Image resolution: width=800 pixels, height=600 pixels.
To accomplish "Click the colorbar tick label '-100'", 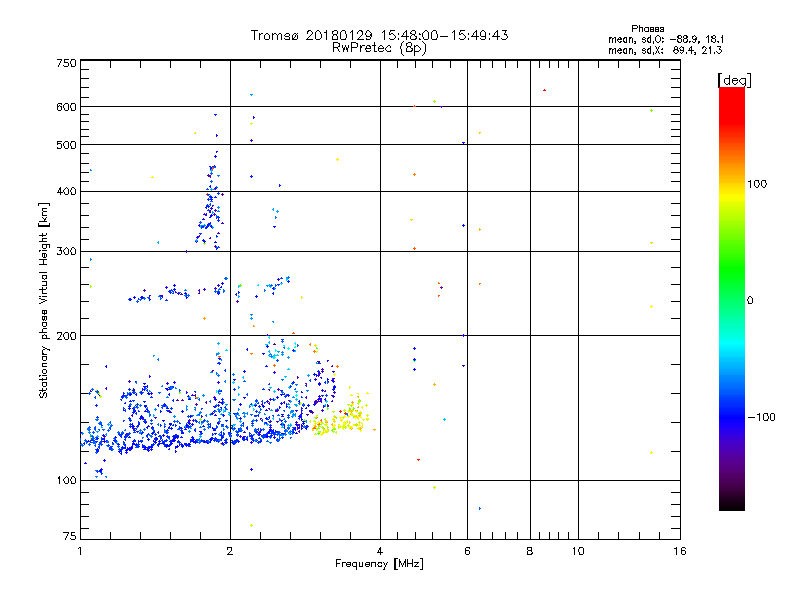I will pyautogui.click(x=761, y=417).
